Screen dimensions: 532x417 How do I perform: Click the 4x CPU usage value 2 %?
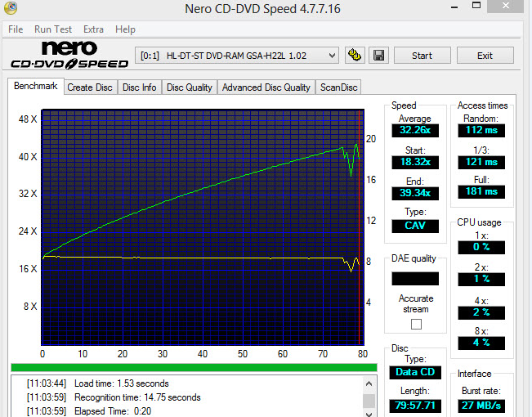481,312
